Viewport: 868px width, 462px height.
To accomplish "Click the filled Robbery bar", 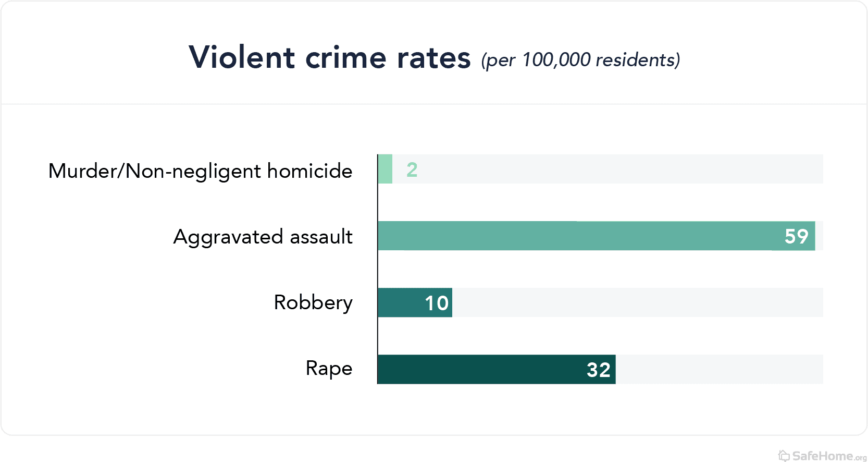I will tap(400, 302).
